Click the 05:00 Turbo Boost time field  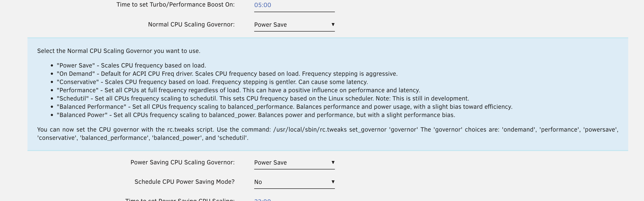(294, 5)
